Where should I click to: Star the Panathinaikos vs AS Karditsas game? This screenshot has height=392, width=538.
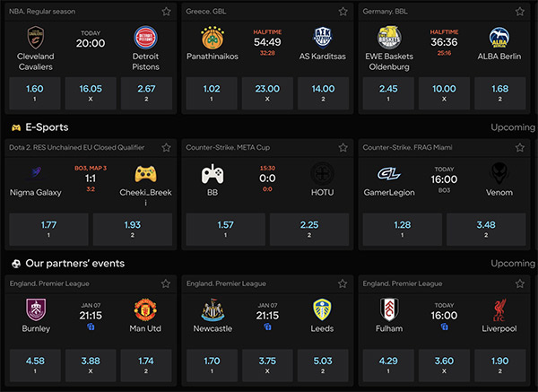pos(343,12)
